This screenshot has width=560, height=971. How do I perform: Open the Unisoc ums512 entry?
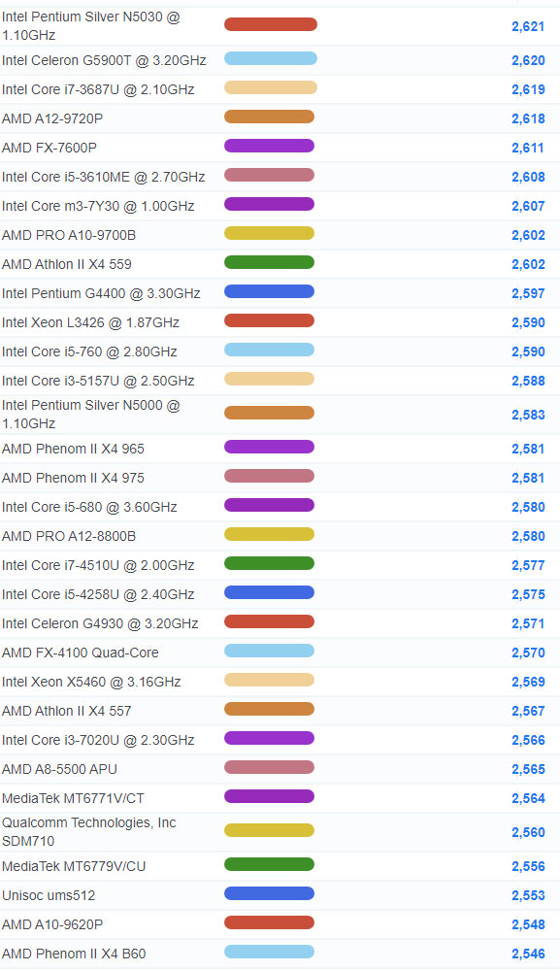(49, 895)
